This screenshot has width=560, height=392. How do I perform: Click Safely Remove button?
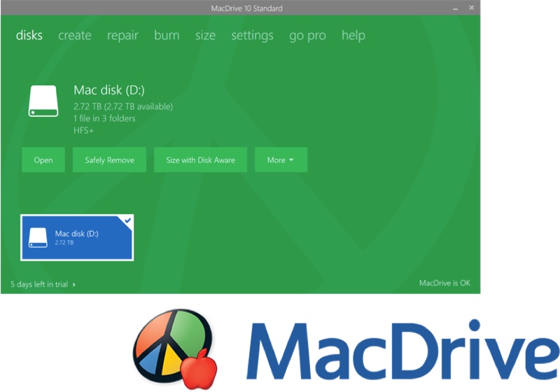click(109, 160)
